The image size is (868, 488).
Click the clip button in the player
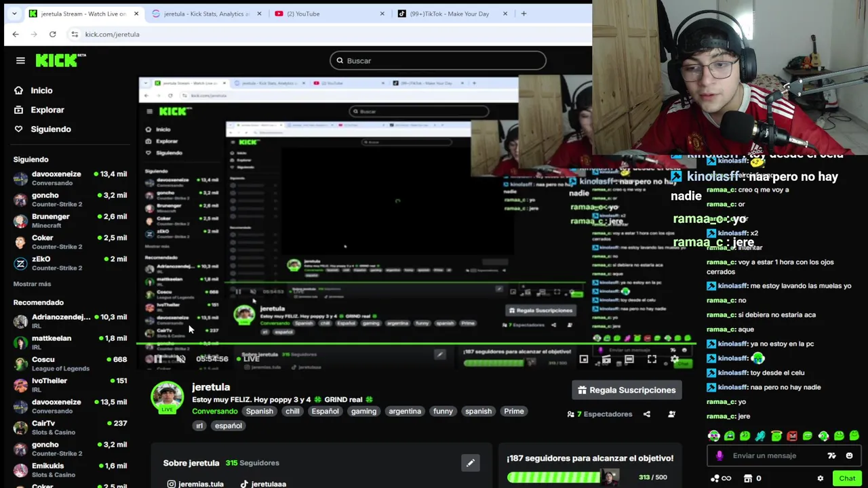pos(606,359)
